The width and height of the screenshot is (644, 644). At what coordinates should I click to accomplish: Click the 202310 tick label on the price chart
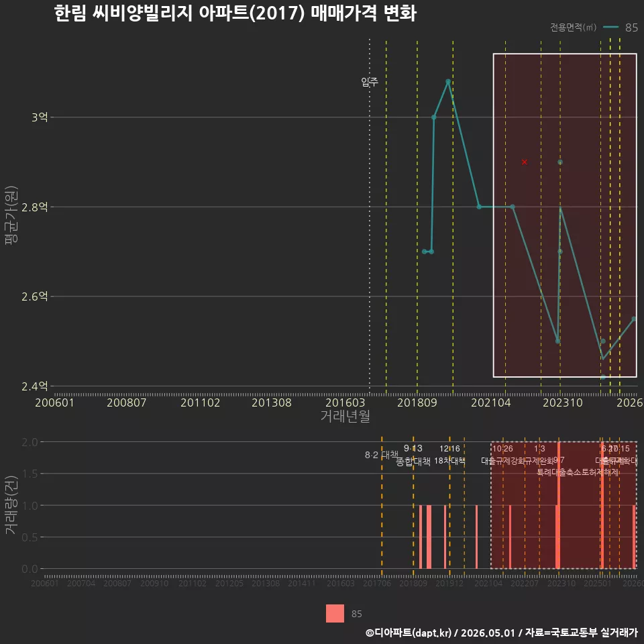pos(563,402)
